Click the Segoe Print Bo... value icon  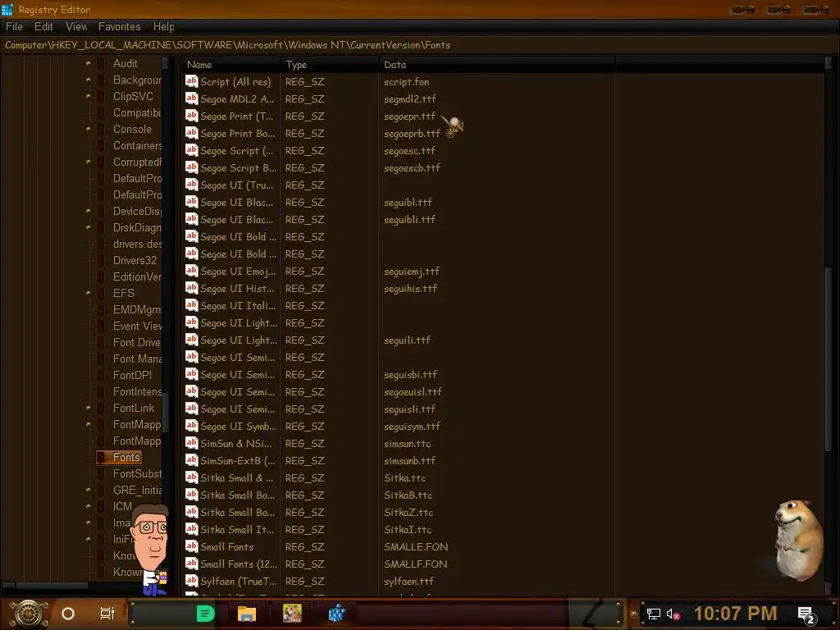tap(191, 133)
